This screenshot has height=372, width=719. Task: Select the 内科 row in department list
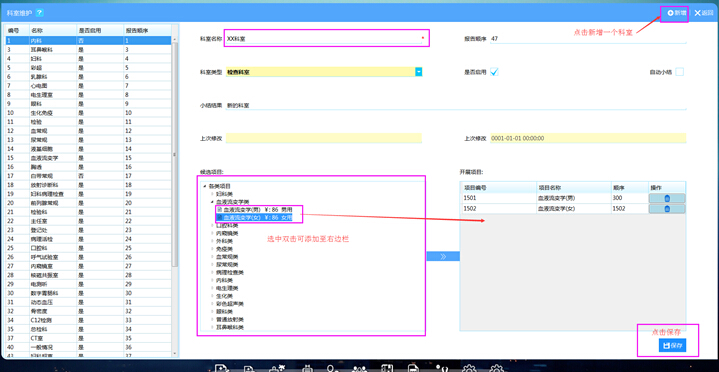tap(88, 40)
